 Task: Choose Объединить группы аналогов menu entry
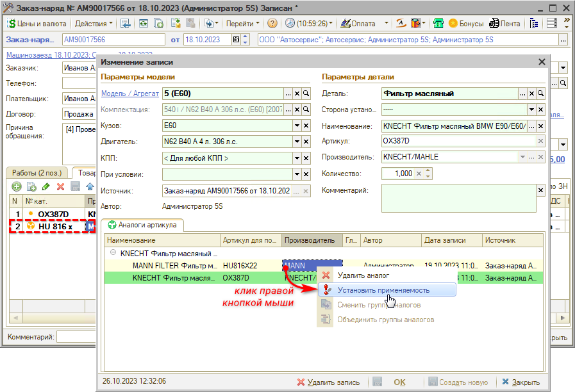coord(387,320)
